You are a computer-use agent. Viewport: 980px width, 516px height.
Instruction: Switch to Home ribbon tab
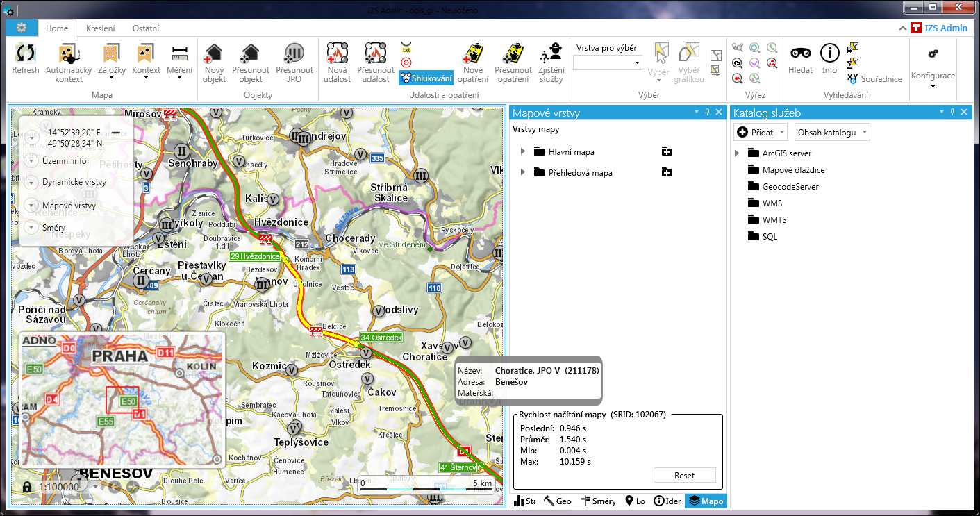[57, 28]
